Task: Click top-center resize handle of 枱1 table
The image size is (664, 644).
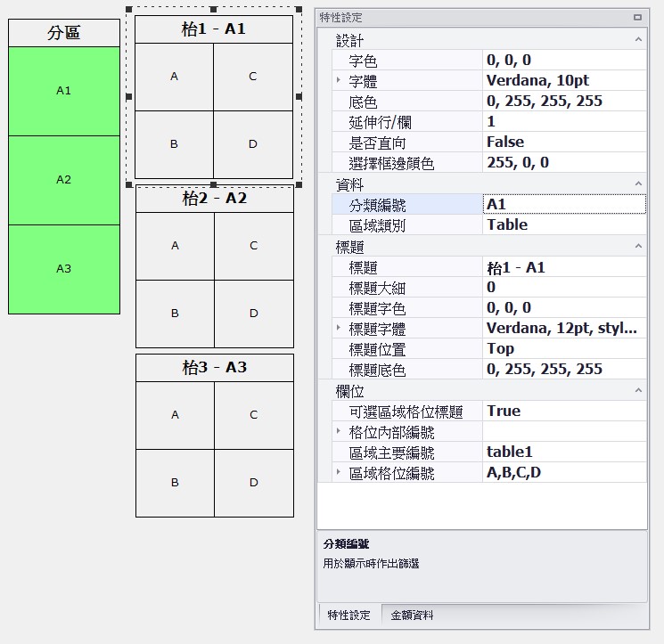Action: tap(213, 10)
